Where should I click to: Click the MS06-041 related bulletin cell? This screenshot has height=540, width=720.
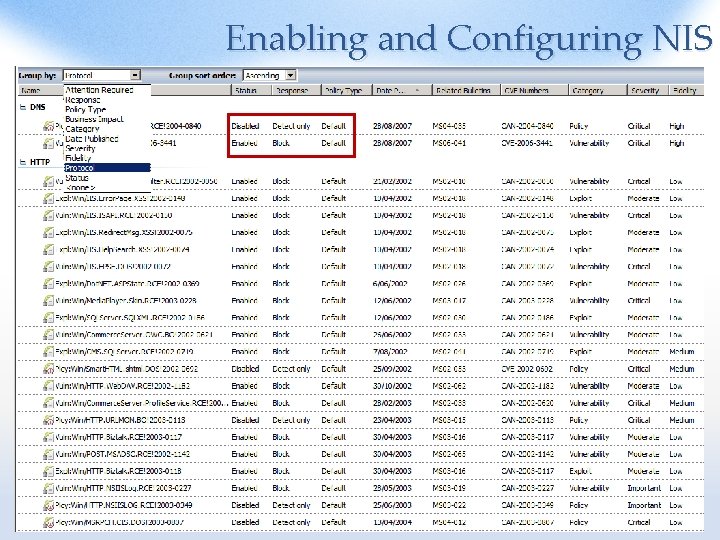(449, 143)
